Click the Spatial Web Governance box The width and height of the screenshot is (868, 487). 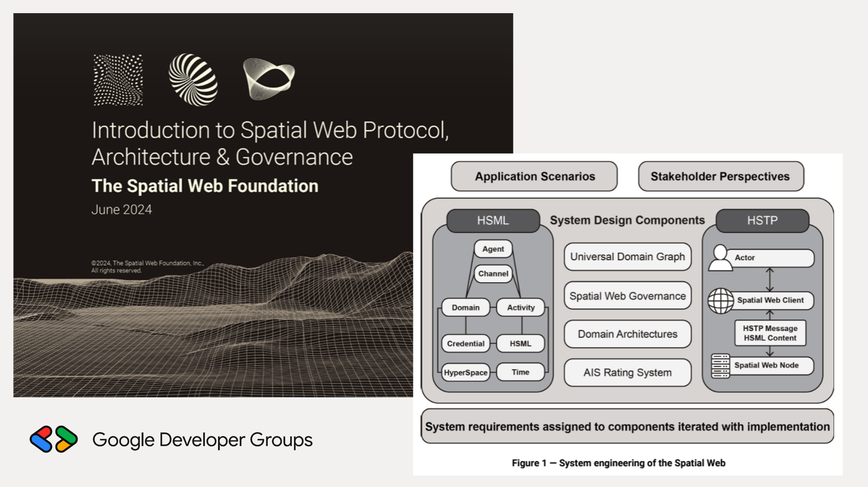[x=627, y=296]
